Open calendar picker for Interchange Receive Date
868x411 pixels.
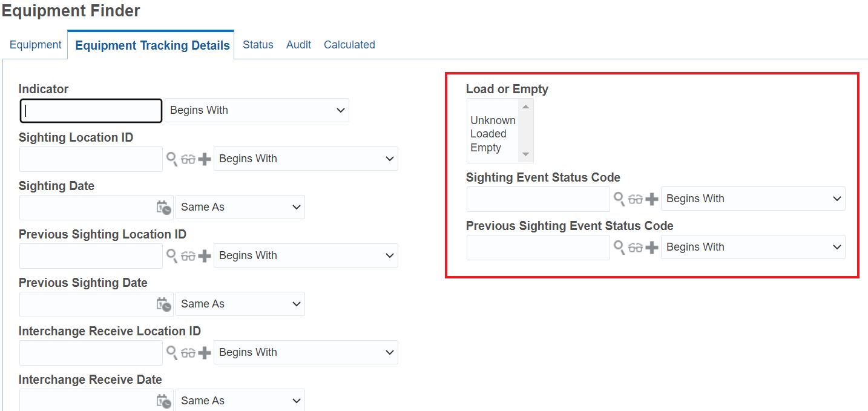pyautogui.click(x=163, y=401)
